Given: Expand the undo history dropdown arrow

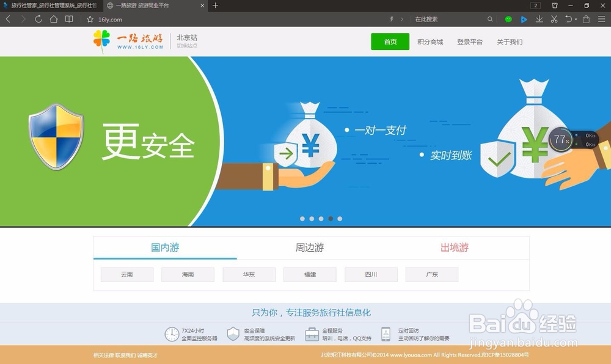Looking at the screenshot, I should 576,20.
